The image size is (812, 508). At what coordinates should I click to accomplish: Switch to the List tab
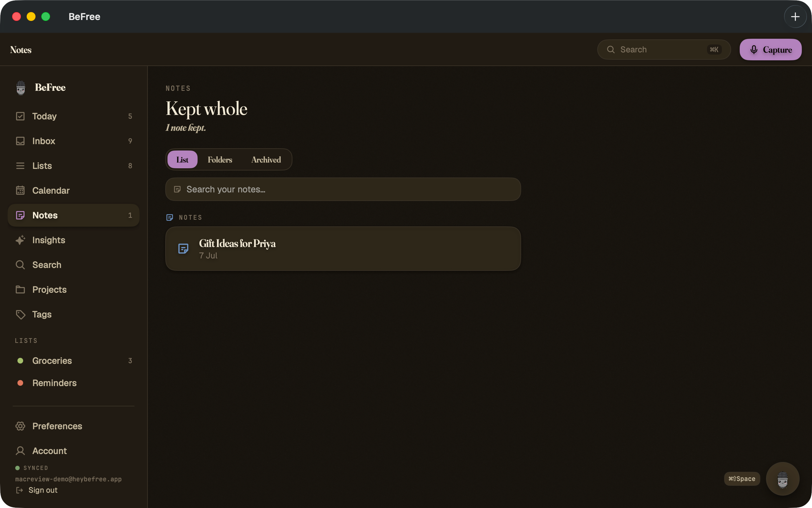click(182, 160)
